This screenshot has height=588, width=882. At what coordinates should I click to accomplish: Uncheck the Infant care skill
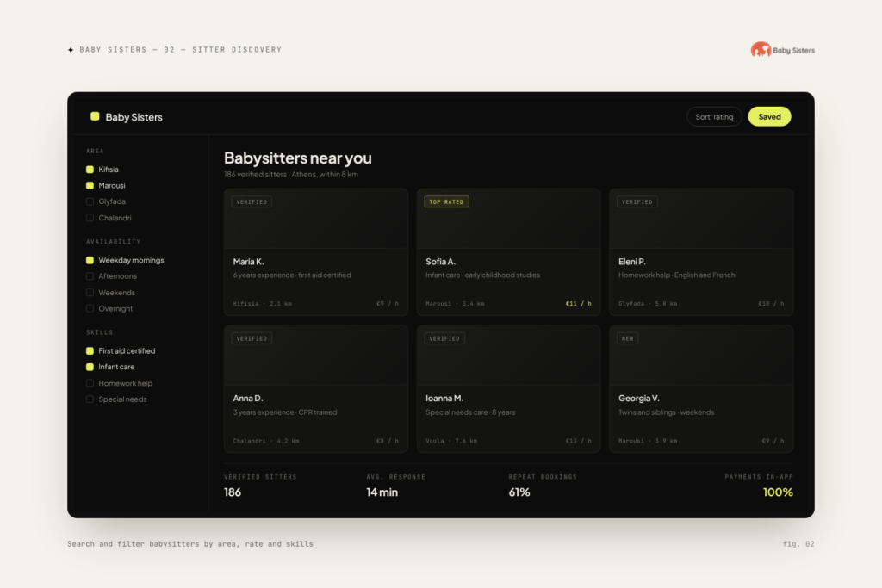pos(90,367)
